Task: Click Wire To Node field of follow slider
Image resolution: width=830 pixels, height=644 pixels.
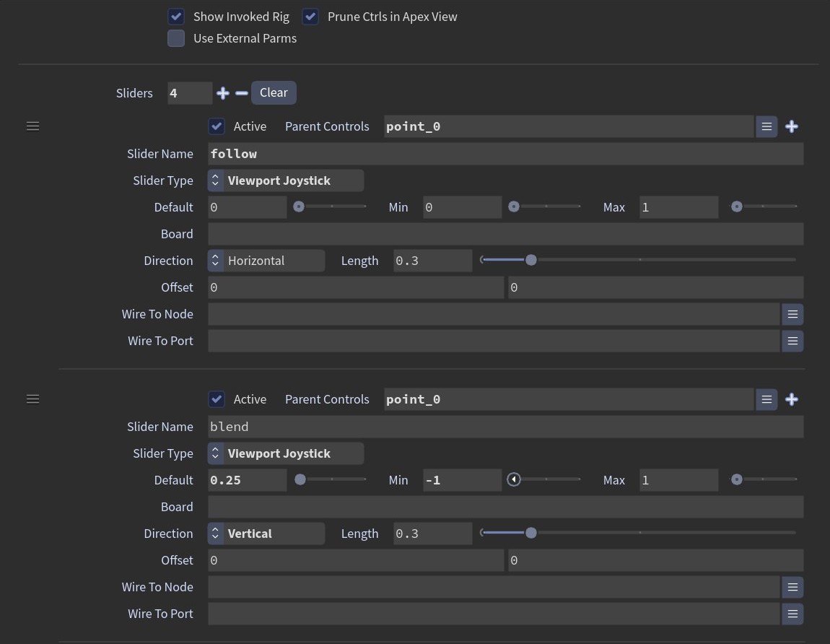Action: point(494,314)
